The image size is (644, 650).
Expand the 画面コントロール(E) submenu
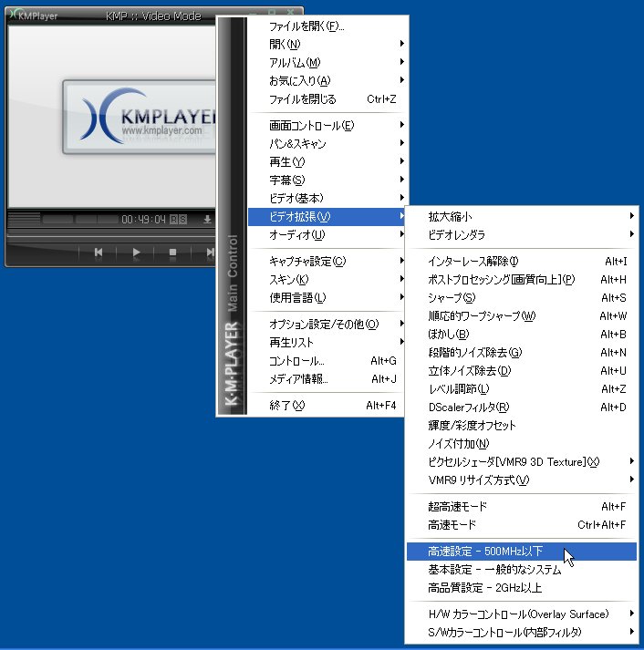point(328,125)
